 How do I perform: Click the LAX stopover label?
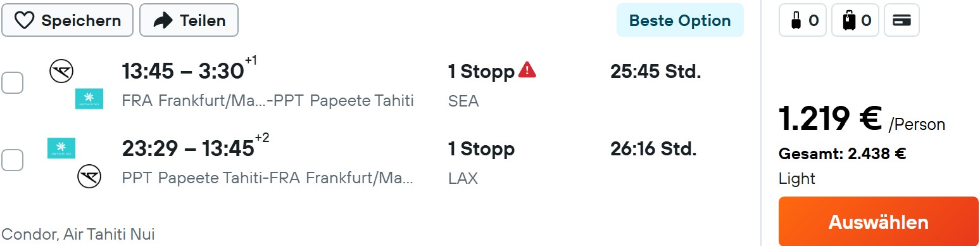tap(463, 178)
